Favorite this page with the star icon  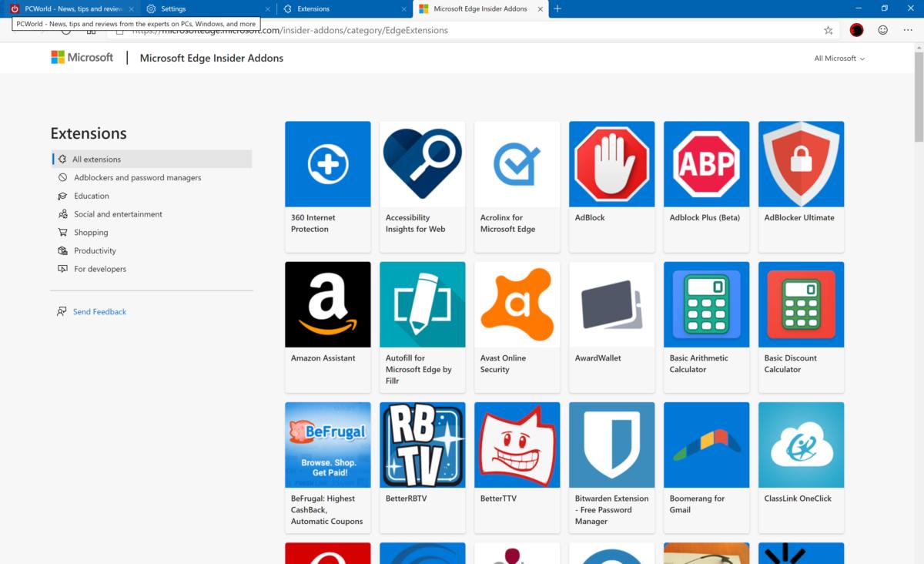pos(829,30)
